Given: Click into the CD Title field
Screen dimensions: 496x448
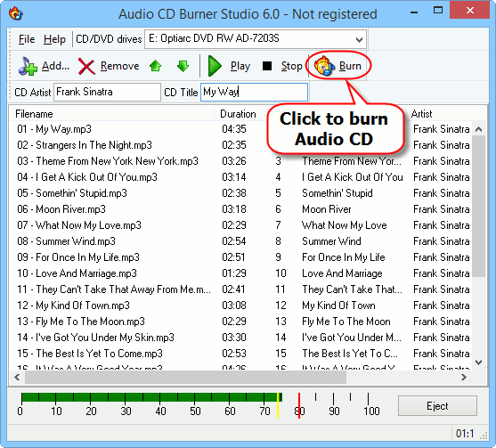Looking at the screenshot, I should (254, 92).
